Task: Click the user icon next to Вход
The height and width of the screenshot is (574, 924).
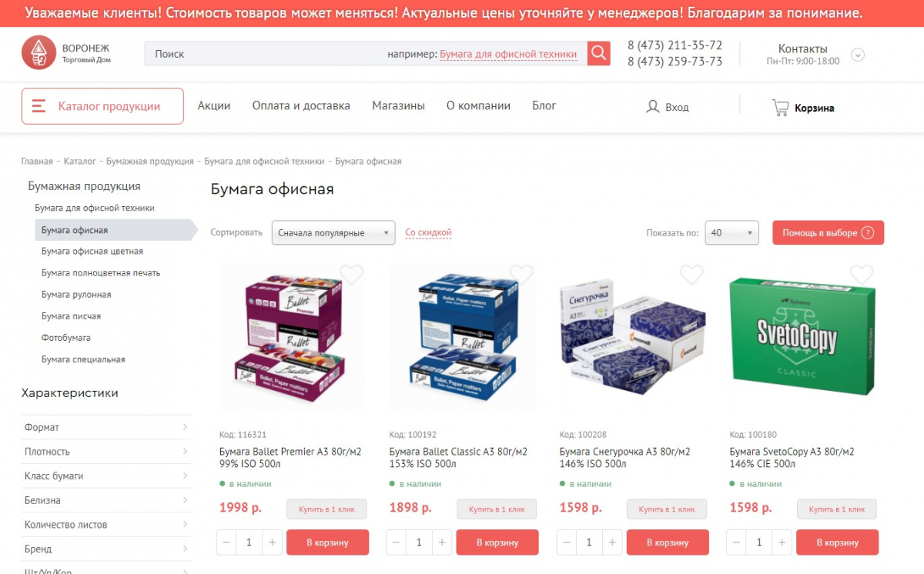Action: coord(653,107)
